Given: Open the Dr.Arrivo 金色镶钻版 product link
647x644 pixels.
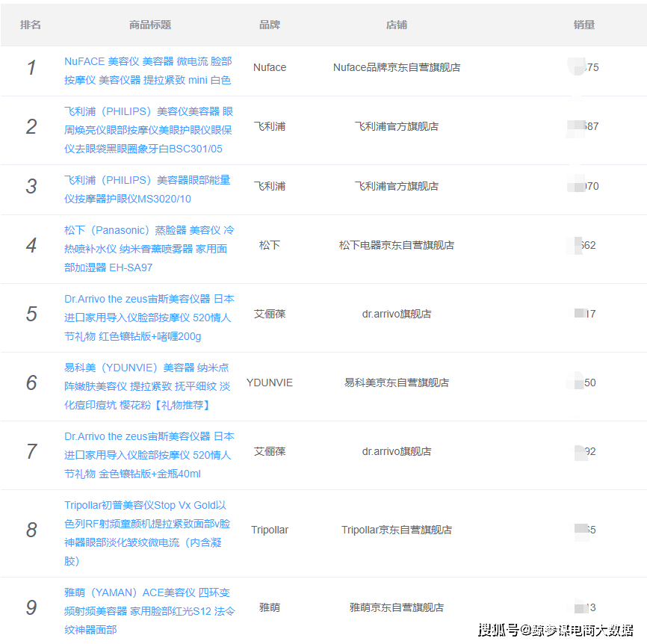Looking at the screenshot, I should point(149,455).
